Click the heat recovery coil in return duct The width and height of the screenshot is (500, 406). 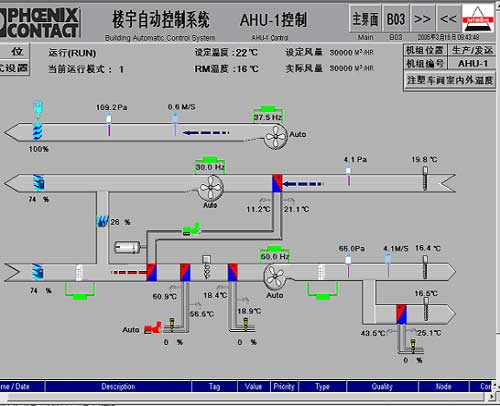277,183
